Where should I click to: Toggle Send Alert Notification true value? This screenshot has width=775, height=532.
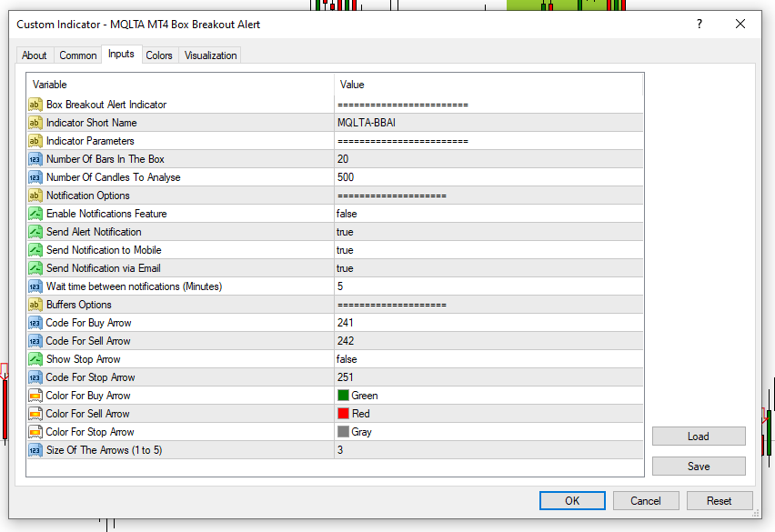pyautogui.click(x=345, y=232)
